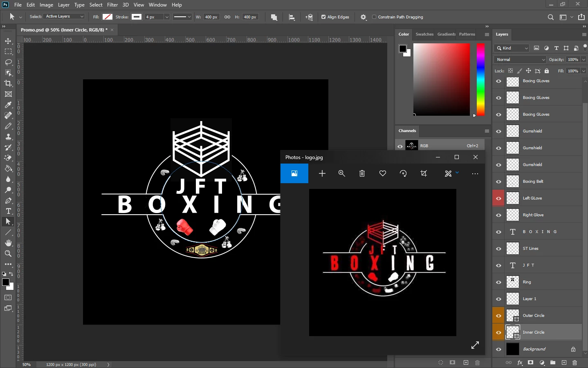Select the Line shape tool
The width and height of the screenshot is (588, 368).
8,232
